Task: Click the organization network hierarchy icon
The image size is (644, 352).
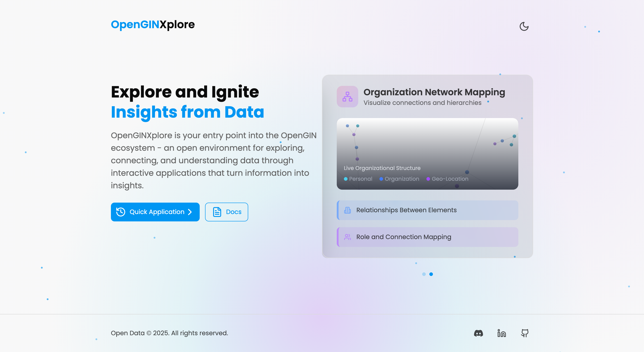Action: coord(347,97)
